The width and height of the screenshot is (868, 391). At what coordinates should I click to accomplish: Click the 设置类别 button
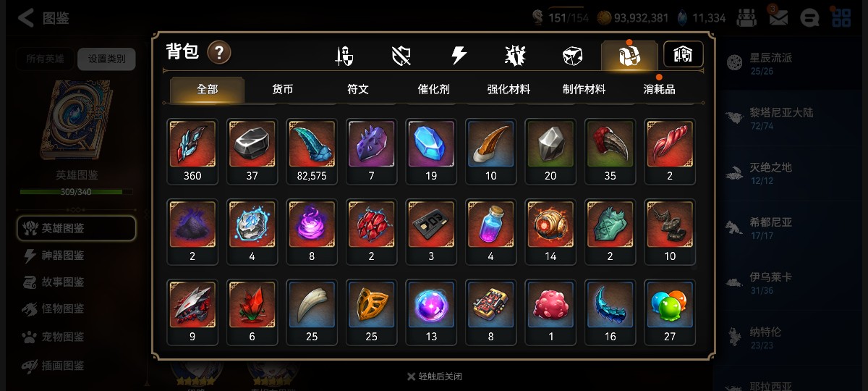pyautogui.click(x=106, y=59)
